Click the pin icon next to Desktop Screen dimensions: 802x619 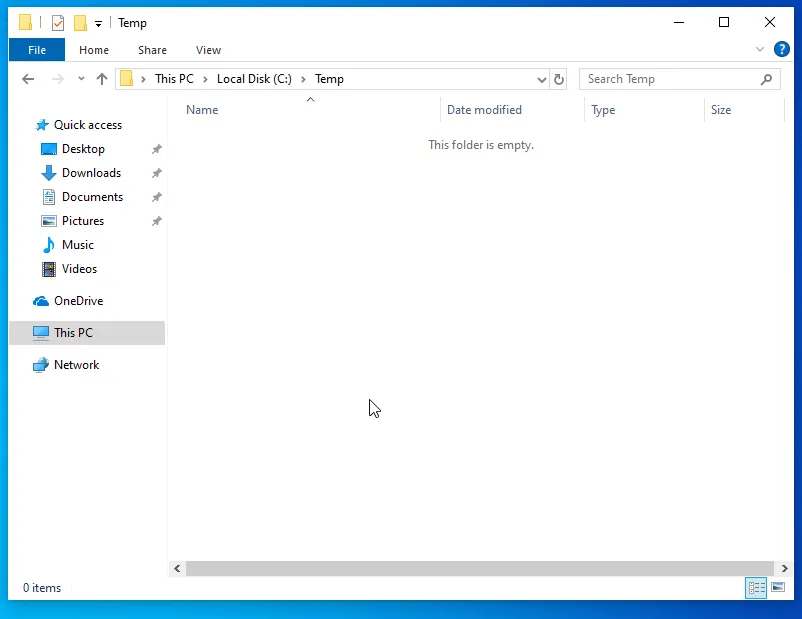click(x=157, y=149)
